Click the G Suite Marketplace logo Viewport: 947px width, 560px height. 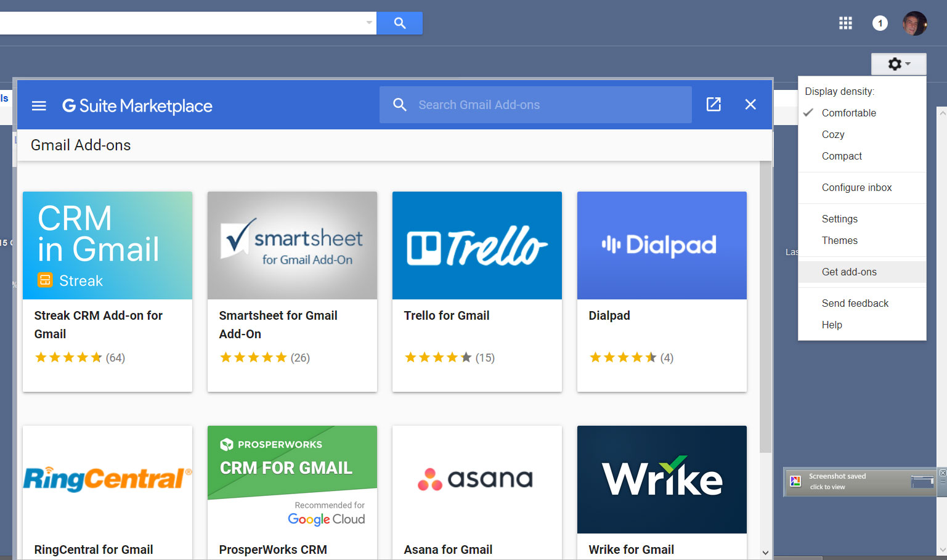click(137, 106)
